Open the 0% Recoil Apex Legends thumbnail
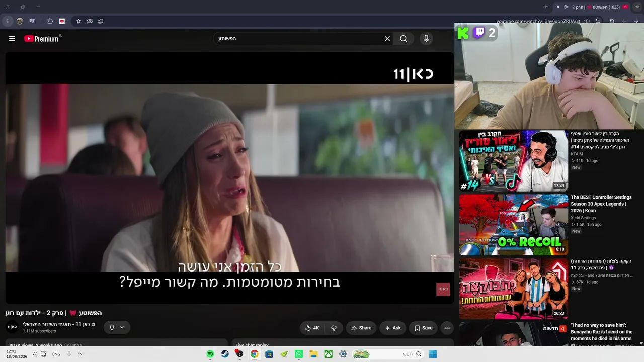This screenshot has height=362, width=644. tap(513, 225)
